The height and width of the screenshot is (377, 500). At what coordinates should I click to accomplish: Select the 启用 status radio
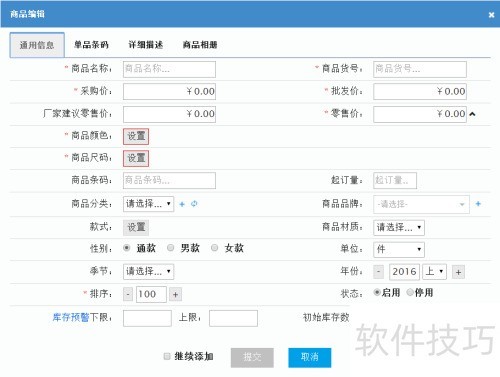(x=377, y=292)
